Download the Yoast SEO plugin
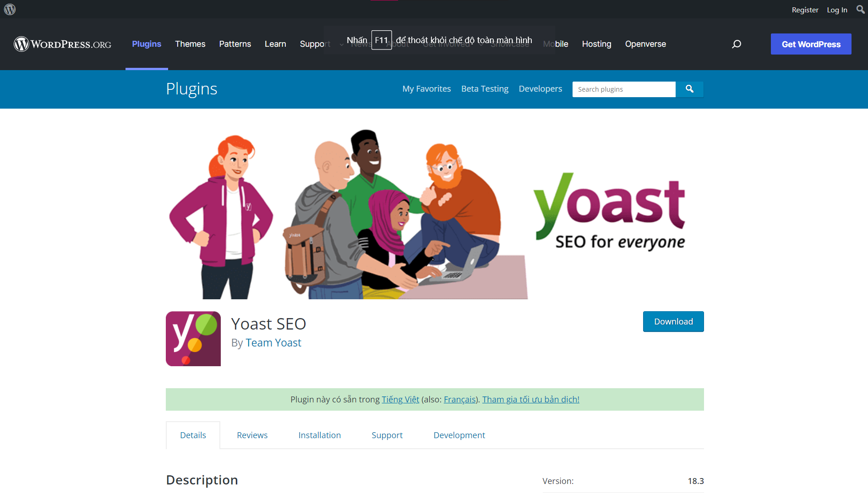Image resolution: width=868 pixels, height=495 pixels. click(x=673, y=321)
